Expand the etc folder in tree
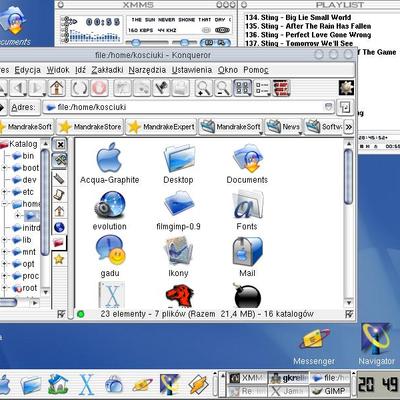The image size is (400, 400). 4,192
